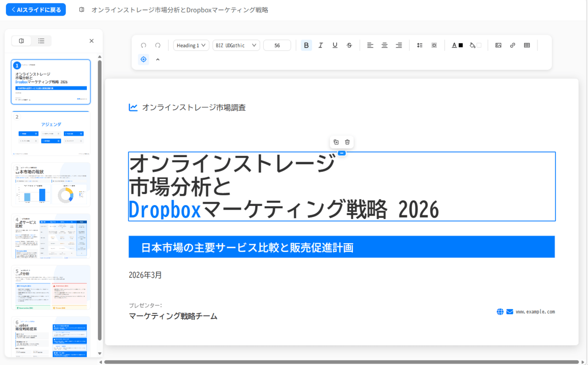The width and height of the screenshot is (588, 365).
Task: Click the redo icon in toolbar
Action: tap(158, 46)
